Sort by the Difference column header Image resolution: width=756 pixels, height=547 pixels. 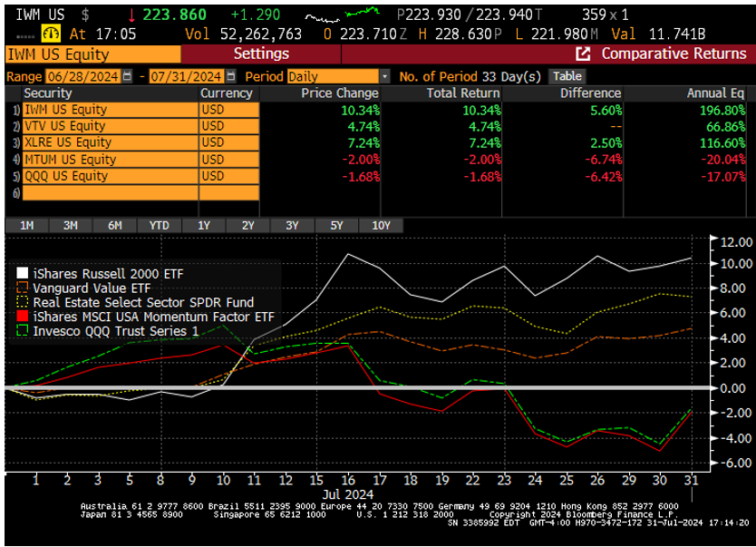(x=590, y=93)
